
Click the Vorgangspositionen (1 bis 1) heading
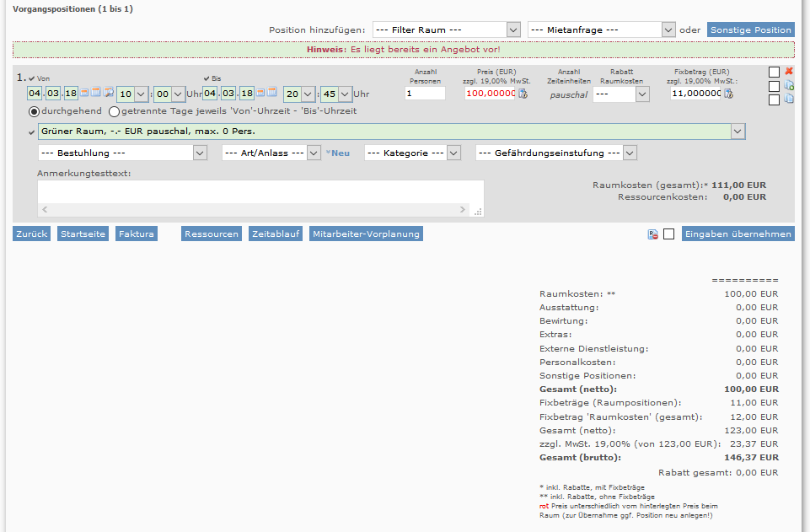(72, 9)
